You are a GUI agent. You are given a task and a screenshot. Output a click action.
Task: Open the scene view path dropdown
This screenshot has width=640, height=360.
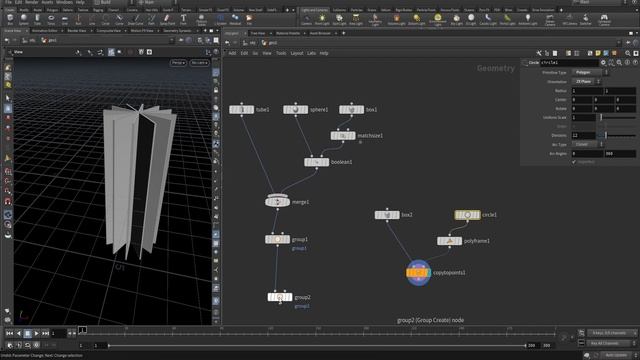coord(171,40)
